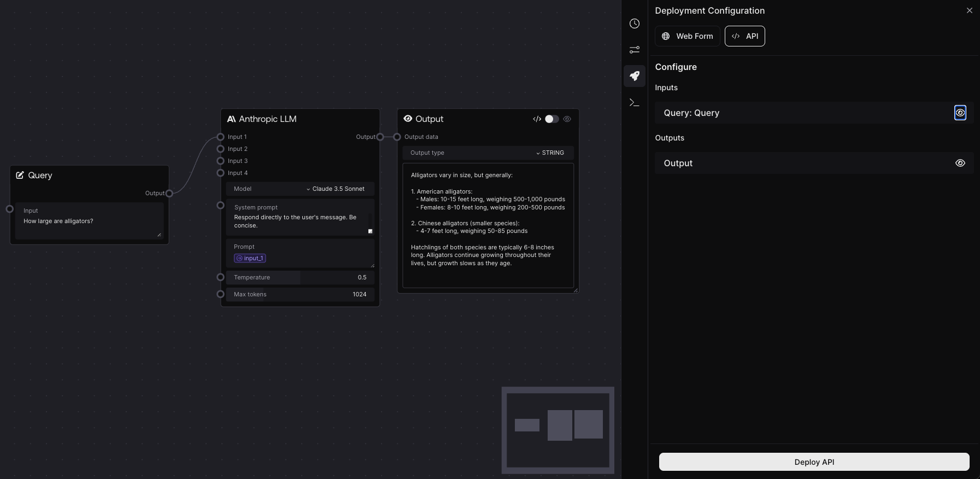
Task: Click the Max tokens connection port
Action: point(220,294)
